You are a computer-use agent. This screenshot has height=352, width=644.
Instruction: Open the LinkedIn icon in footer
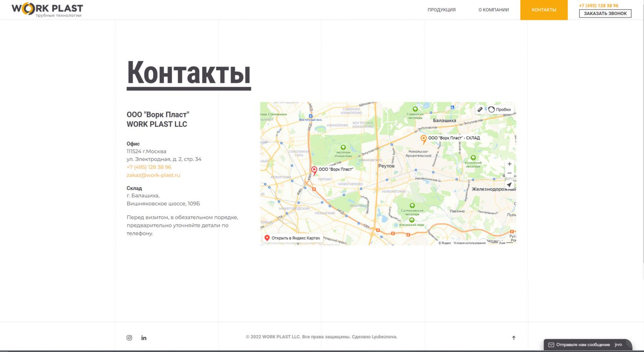[144, 338]
